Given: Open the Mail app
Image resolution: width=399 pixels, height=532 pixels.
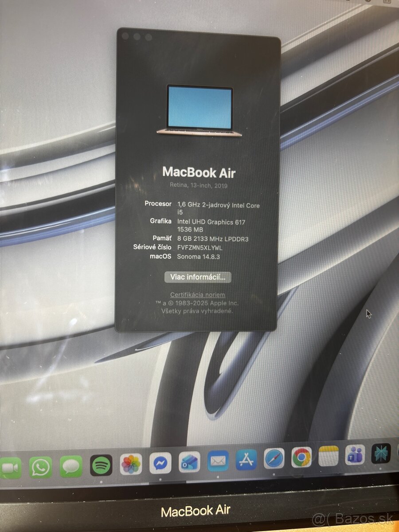Looking at the screenshot, I should [x=217, y=461].
